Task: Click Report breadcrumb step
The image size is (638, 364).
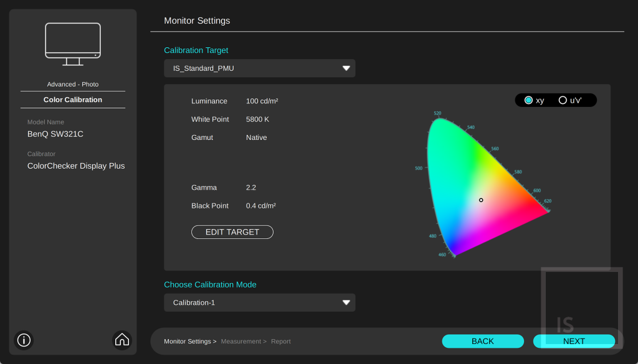Action: click(x=281, y=342)
